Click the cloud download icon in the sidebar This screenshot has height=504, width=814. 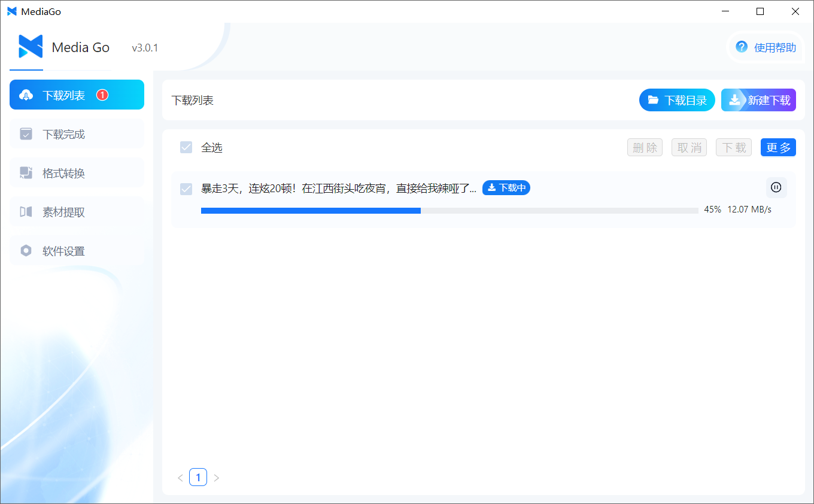26,95
